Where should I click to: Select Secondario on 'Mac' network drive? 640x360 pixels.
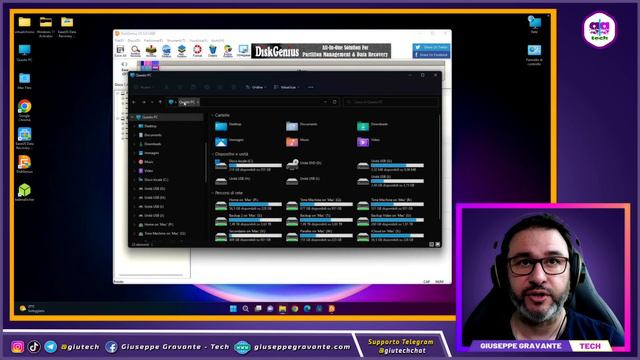click(248, 236)
